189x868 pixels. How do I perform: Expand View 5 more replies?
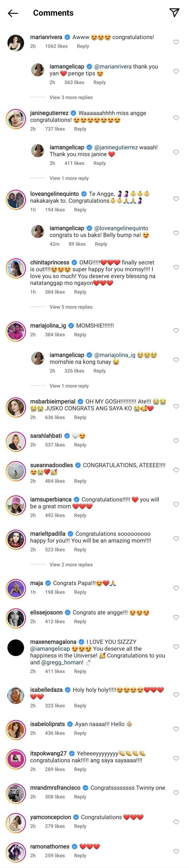71,307
